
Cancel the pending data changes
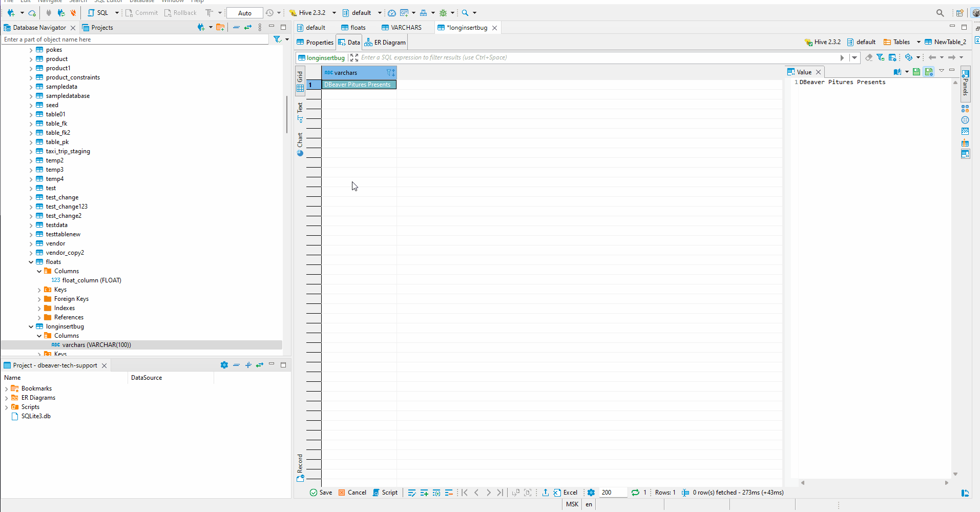(x=352, y=493)
